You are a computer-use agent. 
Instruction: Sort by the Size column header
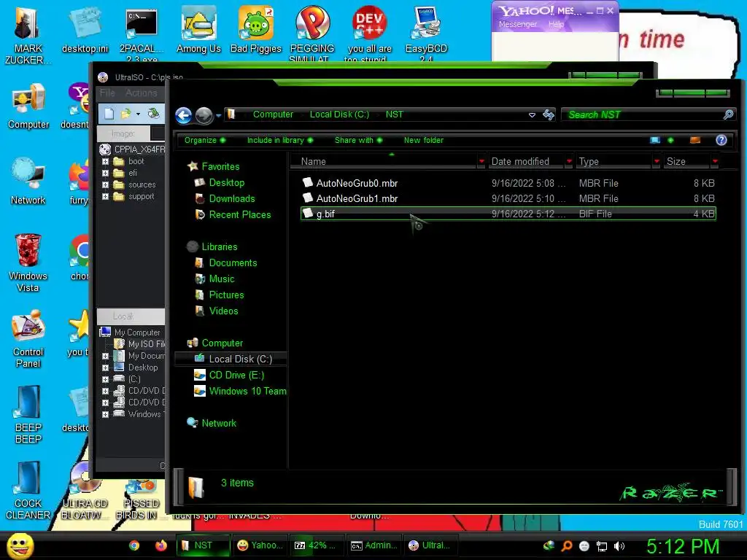click(x=687, y=161)
